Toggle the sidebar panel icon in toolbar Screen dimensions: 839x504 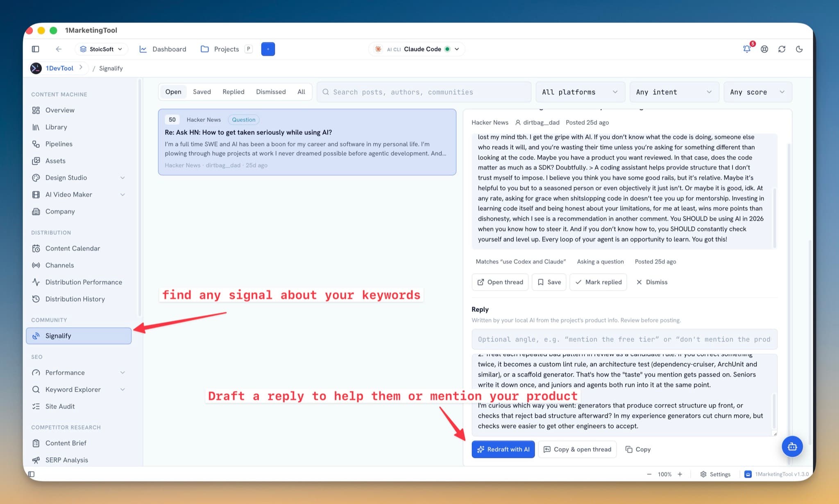[36, 49]
